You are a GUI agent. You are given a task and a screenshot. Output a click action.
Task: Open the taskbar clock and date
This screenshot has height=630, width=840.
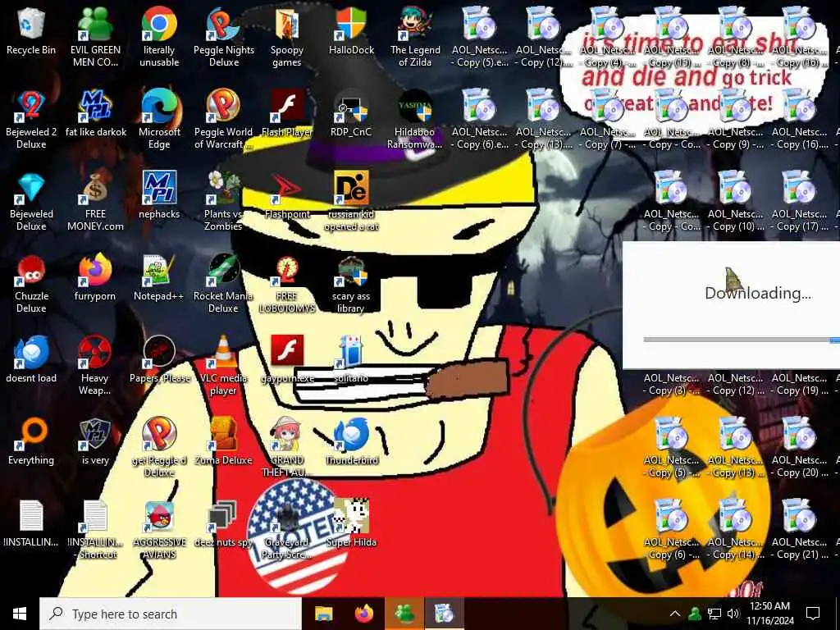coord(769,614)
